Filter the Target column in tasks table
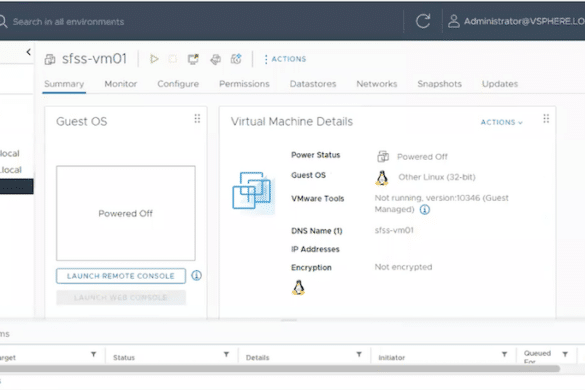 (x=93, y=354)
